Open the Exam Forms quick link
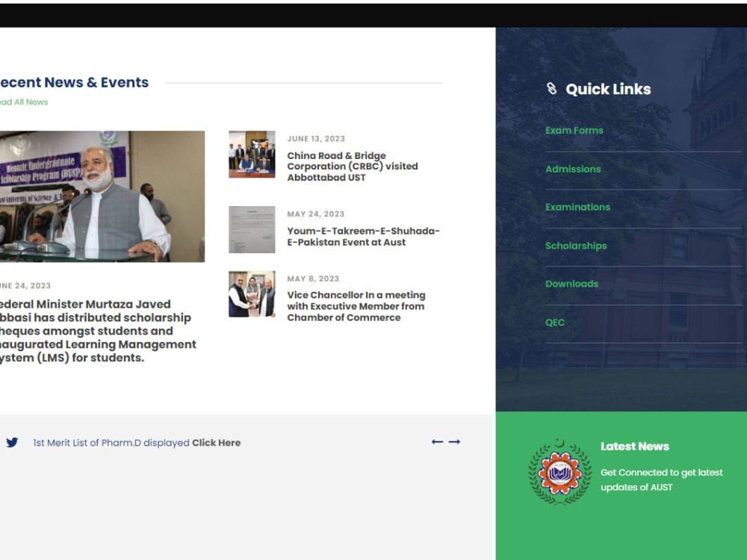 point(574,131)
